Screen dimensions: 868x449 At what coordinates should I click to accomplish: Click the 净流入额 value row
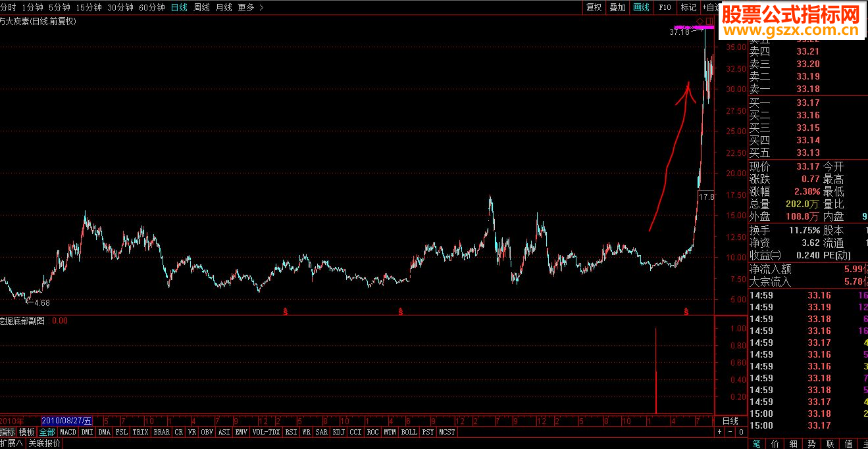pyautogui.click(x=808, y=269)
